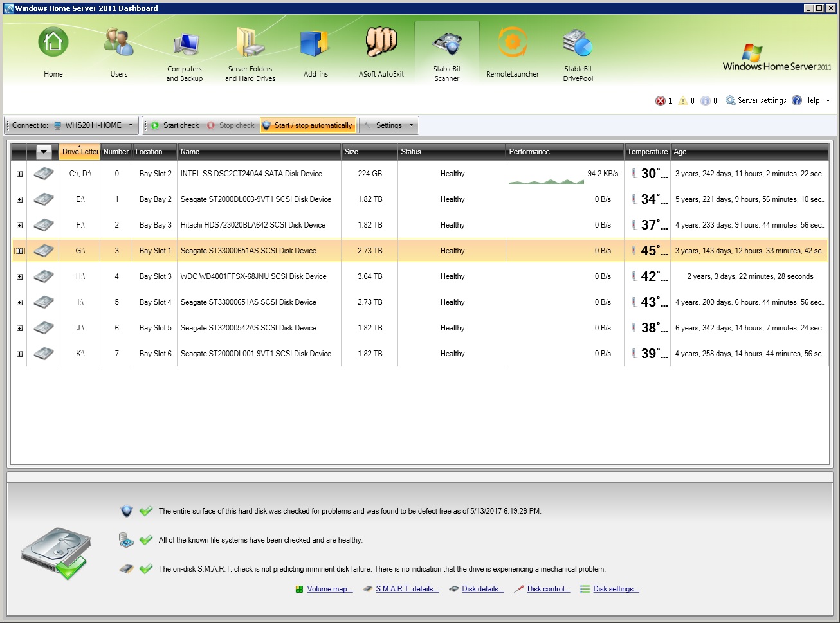Open the RemoteLauncher icon
This screenshot has width=840, height=623.
coord(512,44)
